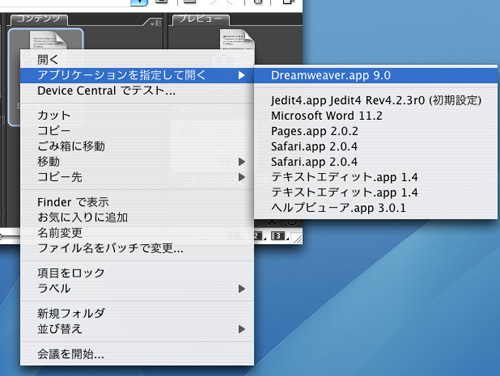Expand the アプリケーションを指定して開く submenu

tap(137, 75)
